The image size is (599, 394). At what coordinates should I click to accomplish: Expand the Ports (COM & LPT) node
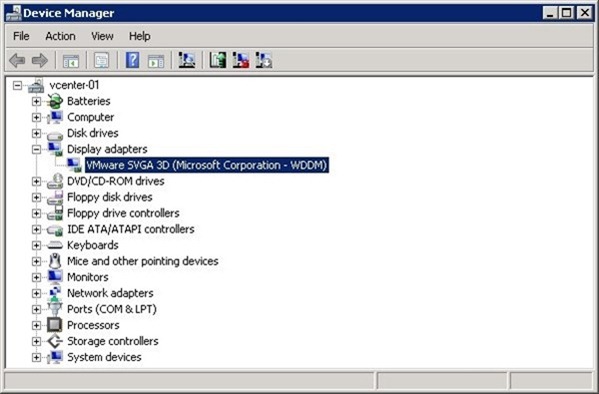click(x=36, y=309)
